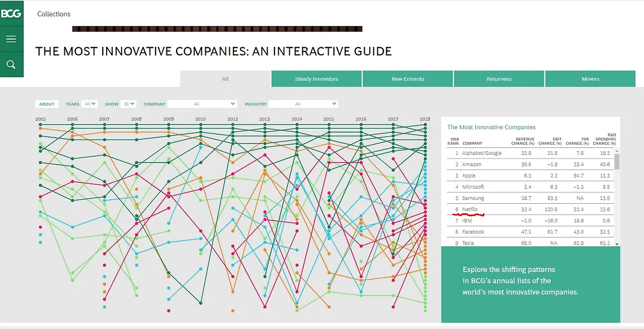The width and height of the screenshot is (644, 329).
Task: Click the 2018 year label
Action: tap(425, 119)
